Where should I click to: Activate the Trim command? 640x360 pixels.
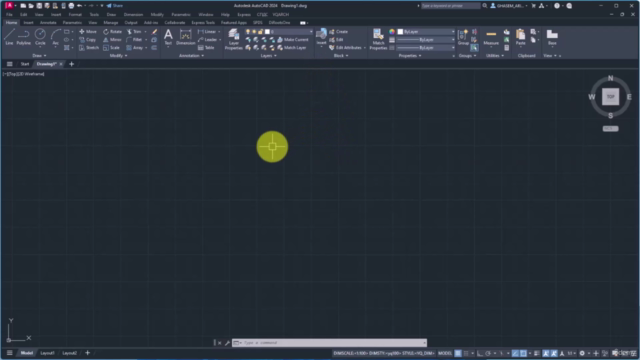tap(134, 31)
